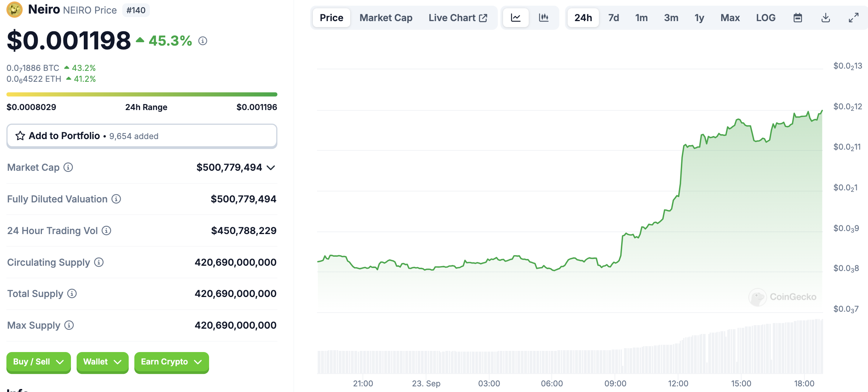Switch to the candlestick chart icon
Image resolution: width=868 pixels, height=392 pixels.
point(543,18)
